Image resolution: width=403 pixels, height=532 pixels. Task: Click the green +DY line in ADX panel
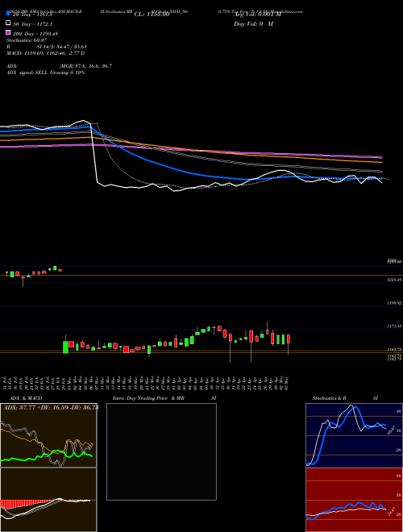coord(47,455)
